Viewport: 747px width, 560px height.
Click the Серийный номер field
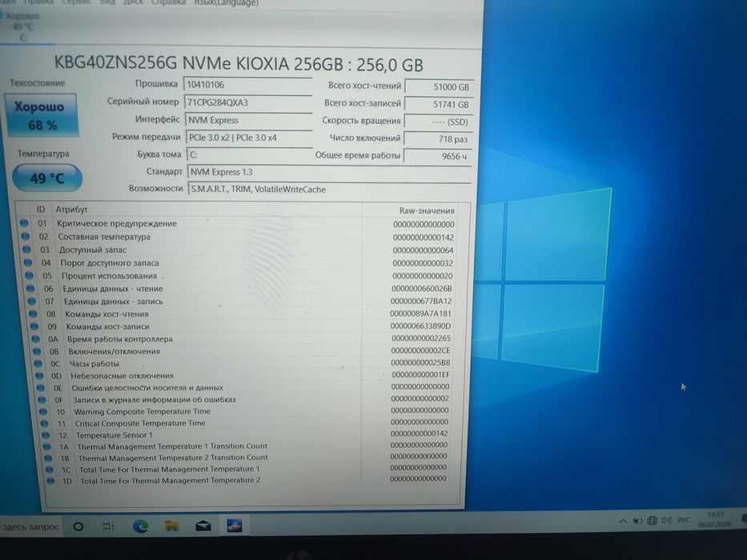click(x=248, y=102)
